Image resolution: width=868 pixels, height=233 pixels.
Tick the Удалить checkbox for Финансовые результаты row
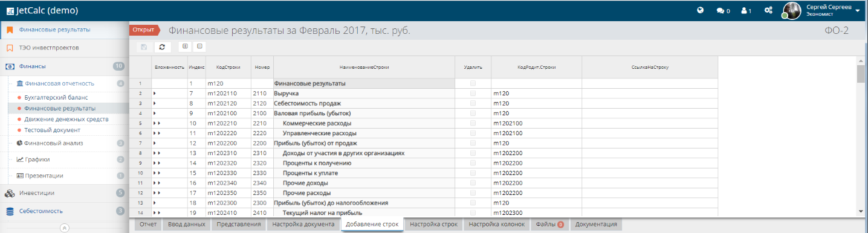[473, 83]
